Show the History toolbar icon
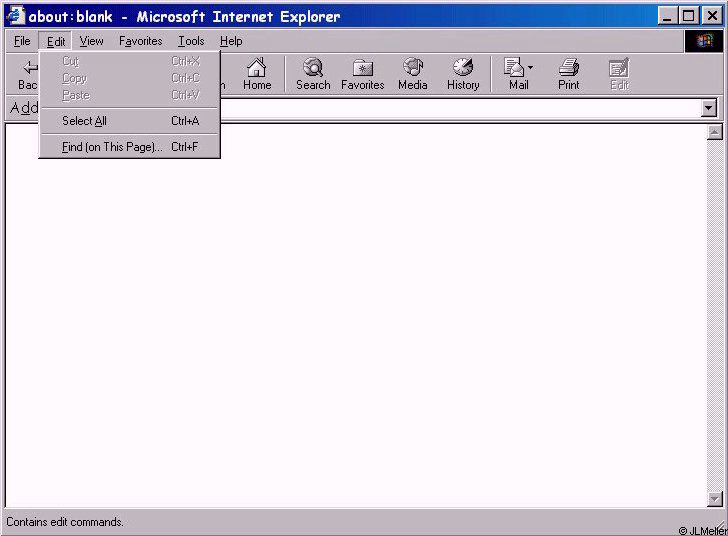Viewport: 728px width, 536px height. (463, 68)
